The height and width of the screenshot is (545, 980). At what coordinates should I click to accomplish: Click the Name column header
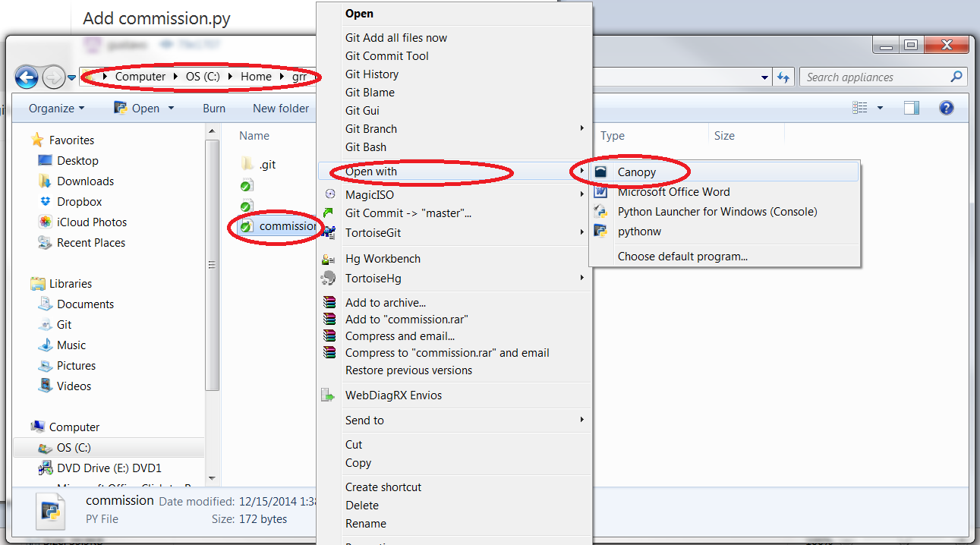[x=254, y=136]
